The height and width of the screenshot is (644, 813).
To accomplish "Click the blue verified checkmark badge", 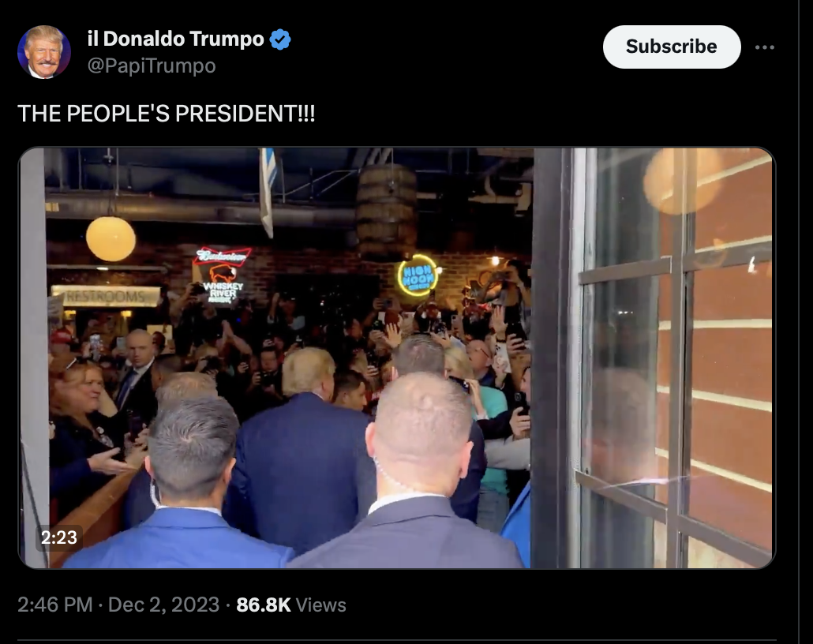I will point(280,39).
